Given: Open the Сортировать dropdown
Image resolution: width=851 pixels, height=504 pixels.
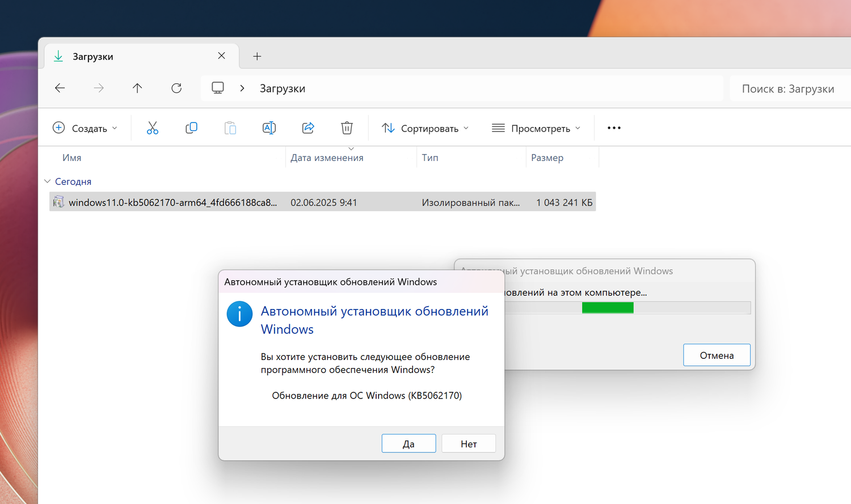Looking at the screenshot, I should tap(425, 128).
